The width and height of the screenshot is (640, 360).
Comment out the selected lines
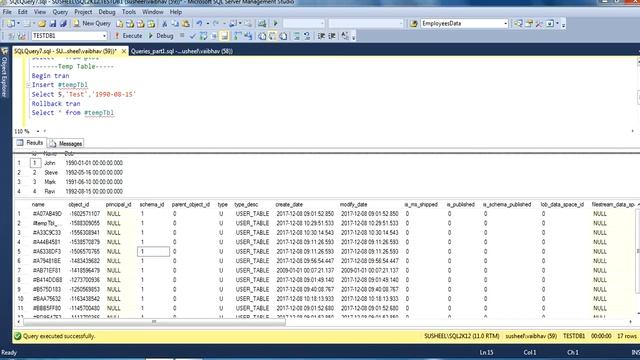[297, 36]
